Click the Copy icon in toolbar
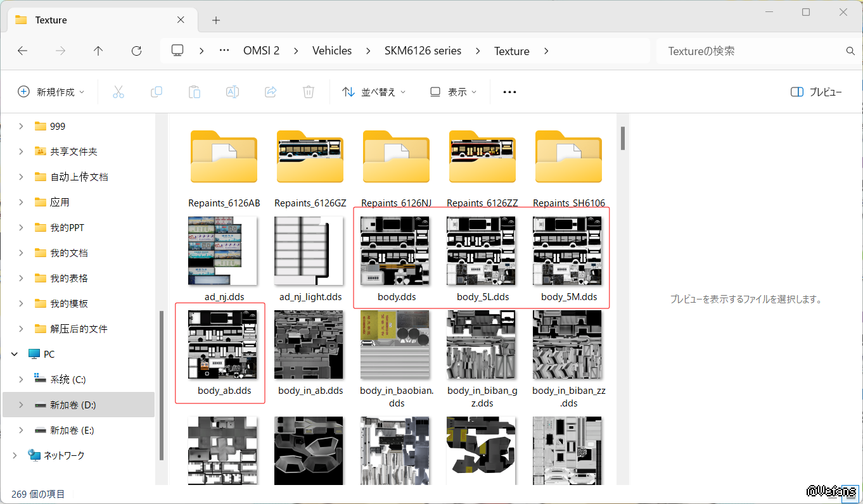863x504 pixels. point(157,92)
